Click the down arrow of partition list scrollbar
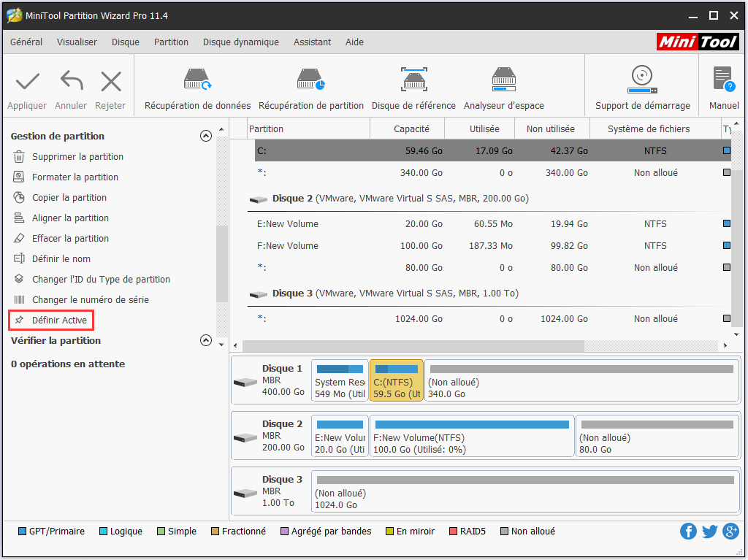 [x=736, y=334]
